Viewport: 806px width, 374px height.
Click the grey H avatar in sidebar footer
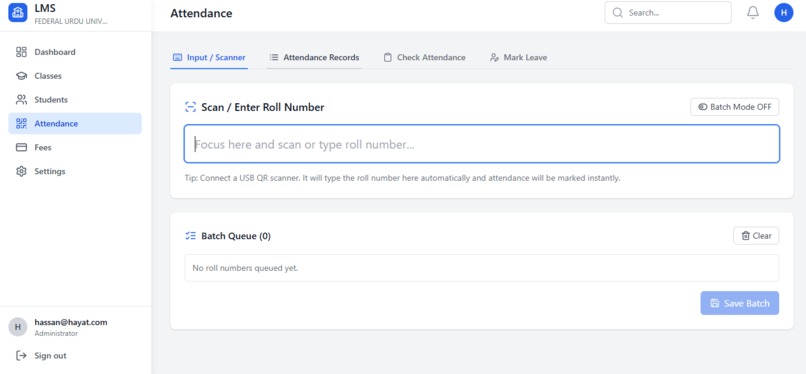pyautogui.click(x=18, y=327)
